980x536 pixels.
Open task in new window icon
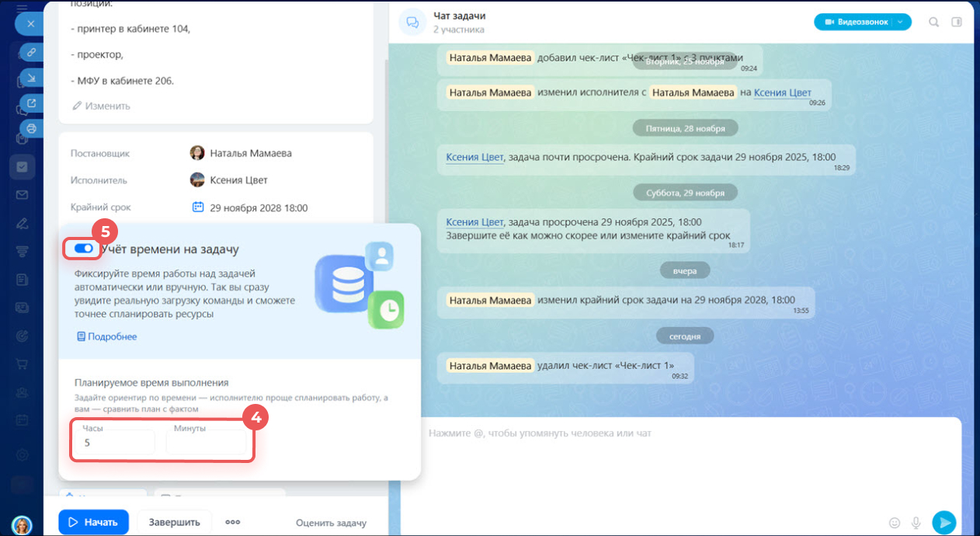(31, 103)
